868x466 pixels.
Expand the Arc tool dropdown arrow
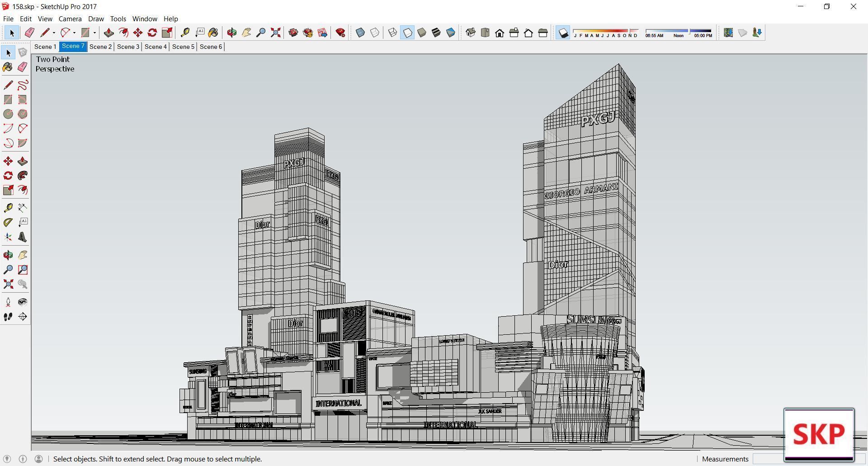click(74, 33)
